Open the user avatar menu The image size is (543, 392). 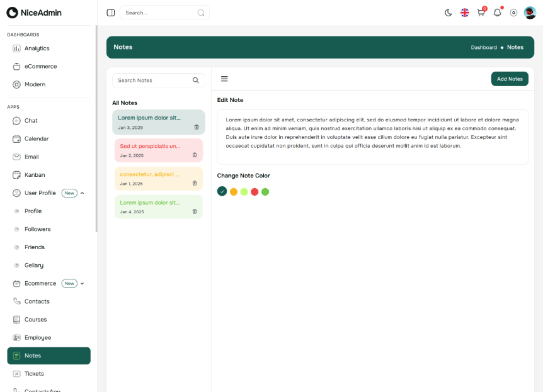click(530, 13)
